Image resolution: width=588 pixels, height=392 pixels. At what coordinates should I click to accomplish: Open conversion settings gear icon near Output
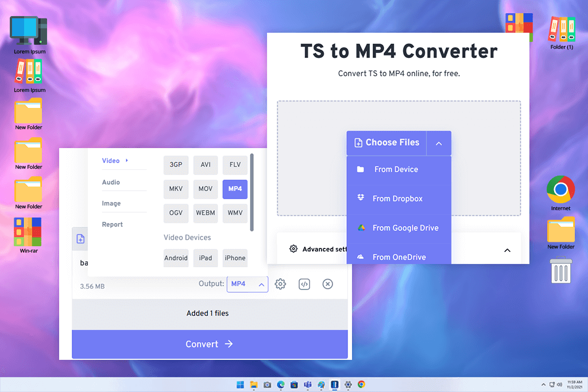(280, 284)
